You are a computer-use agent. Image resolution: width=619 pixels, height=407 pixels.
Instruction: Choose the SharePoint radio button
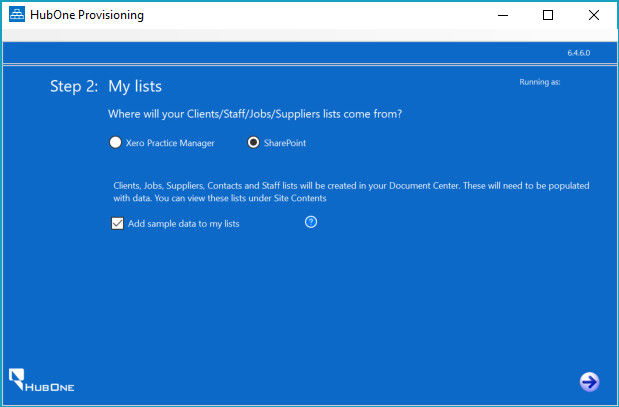254,143
